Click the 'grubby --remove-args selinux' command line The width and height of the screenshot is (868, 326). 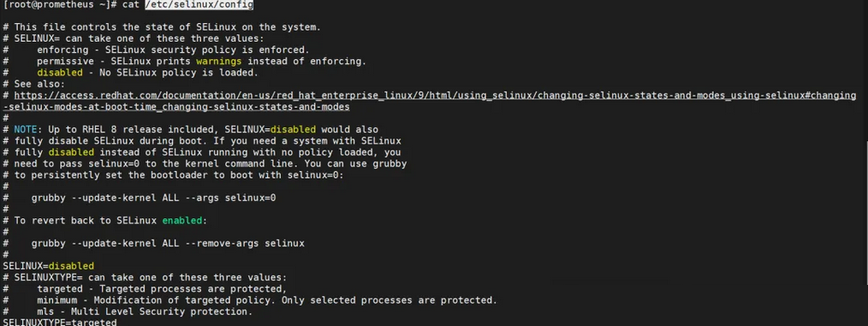[x=168, y=243]
